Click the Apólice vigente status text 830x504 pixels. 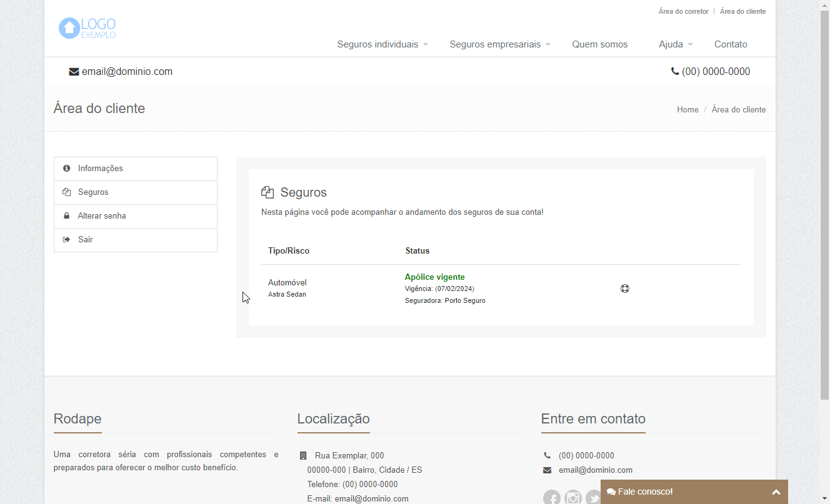click(435, 277)
